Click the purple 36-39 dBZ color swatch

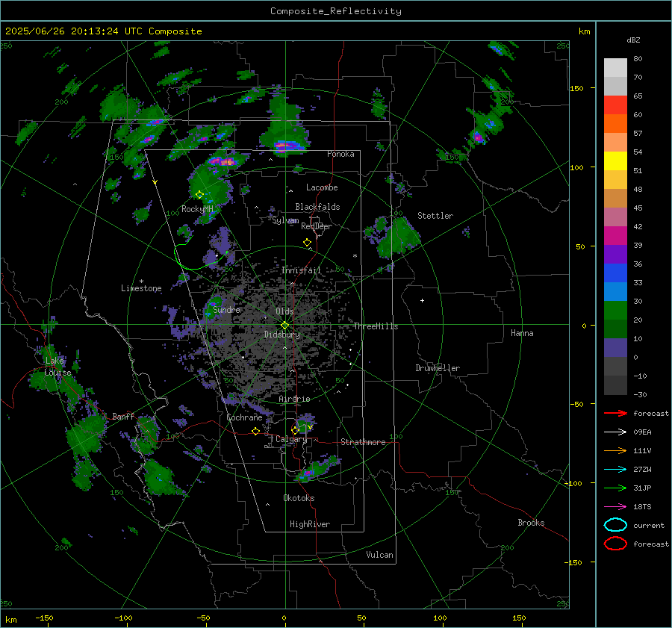[615, 255]
